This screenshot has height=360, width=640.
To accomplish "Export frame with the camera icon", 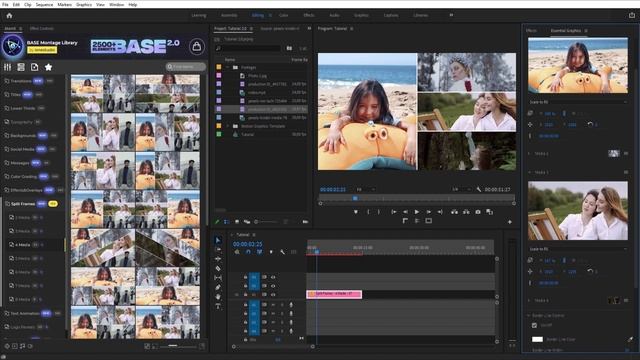I will click(x=478, y=212).
